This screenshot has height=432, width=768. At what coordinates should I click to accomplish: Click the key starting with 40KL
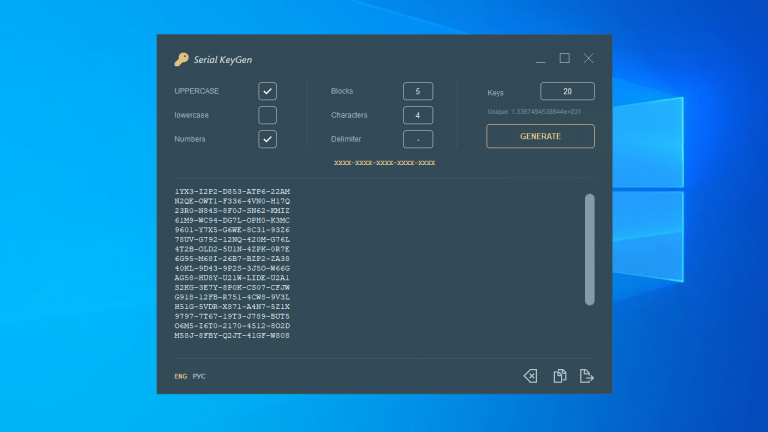(232, 268)
